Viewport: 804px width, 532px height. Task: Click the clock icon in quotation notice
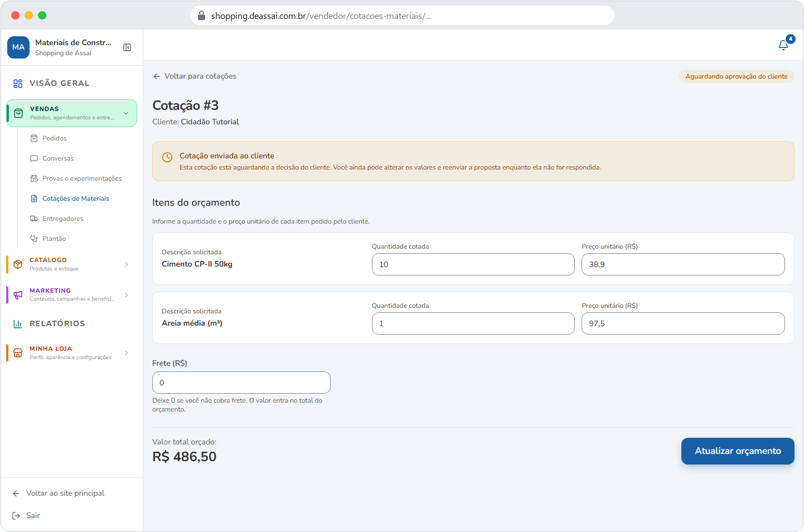[167, 157]
